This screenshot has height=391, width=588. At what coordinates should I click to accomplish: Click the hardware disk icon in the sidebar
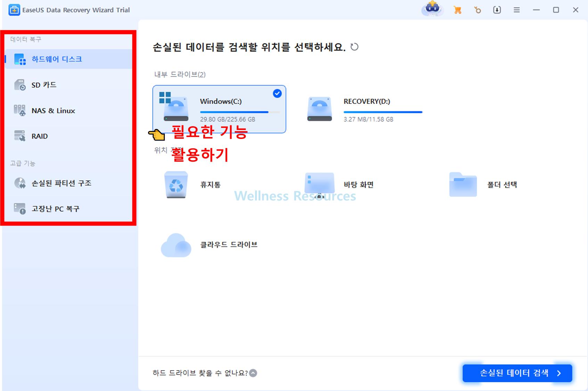pos(20,59)
